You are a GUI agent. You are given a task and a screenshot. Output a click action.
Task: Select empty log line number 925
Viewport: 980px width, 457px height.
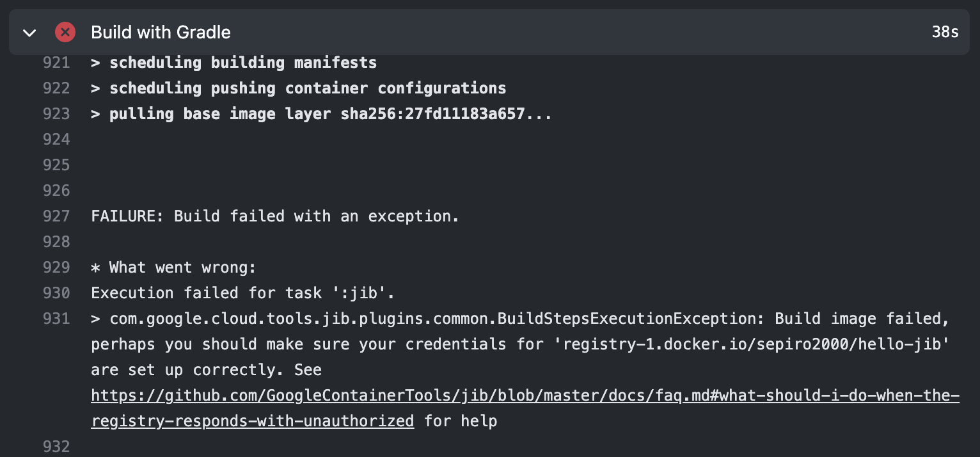(x=56, y=165)
